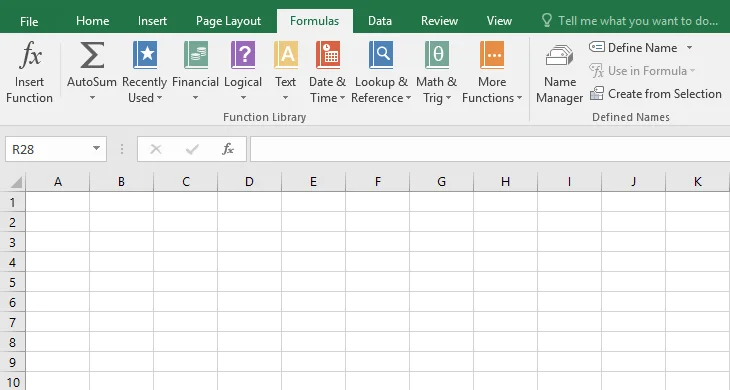Open the Text functions book icon

285,55
